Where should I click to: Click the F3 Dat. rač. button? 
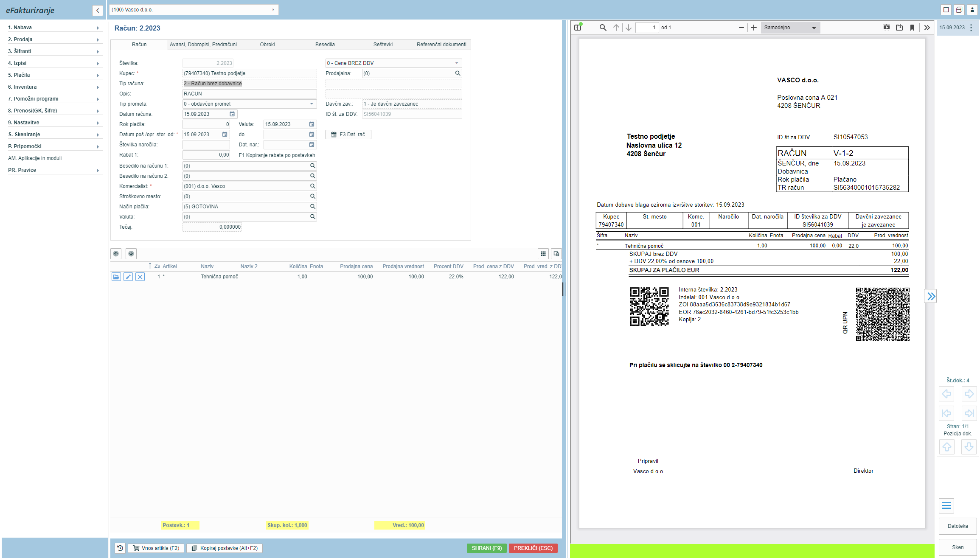coord(348,135)
